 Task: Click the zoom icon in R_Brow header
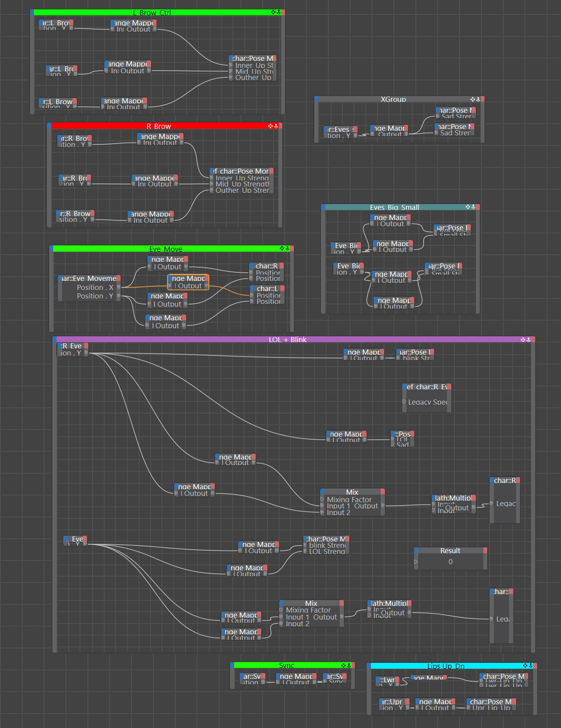(x=276, y=126)
